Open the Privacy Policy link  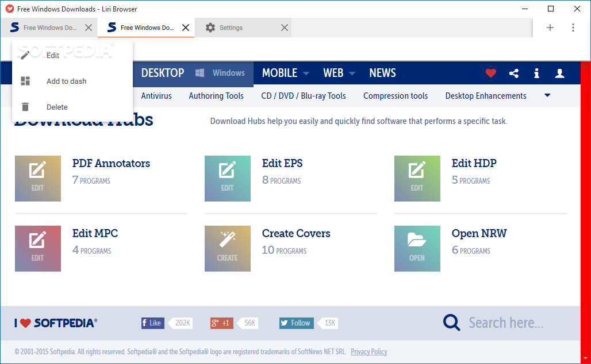[369, 351]
